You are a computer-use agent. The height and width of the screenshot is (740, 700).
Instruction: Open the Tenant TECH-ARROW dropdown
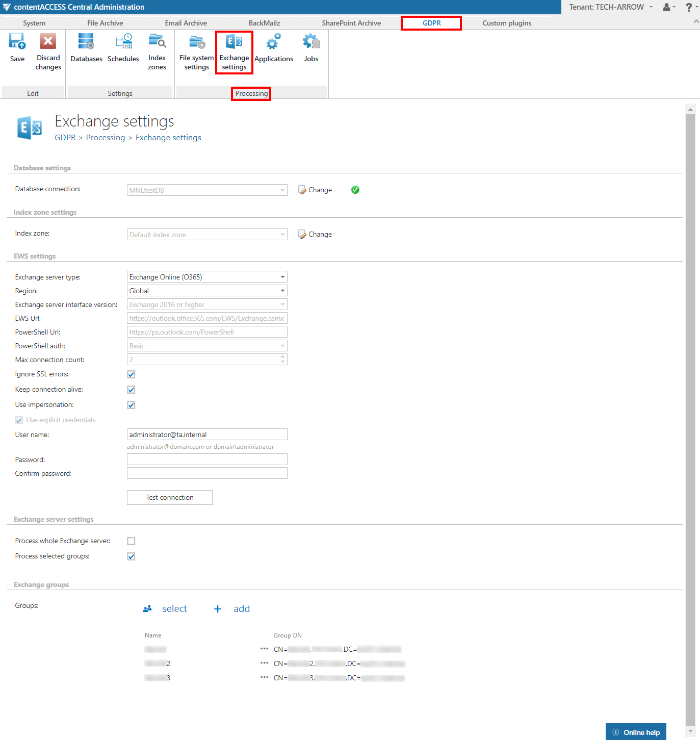[611, 7]
